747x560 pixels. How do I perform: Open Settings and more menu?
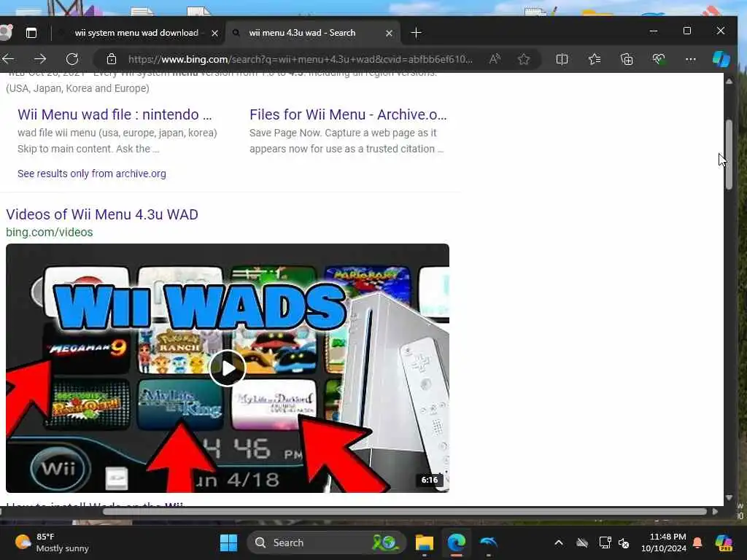point(691,59)
